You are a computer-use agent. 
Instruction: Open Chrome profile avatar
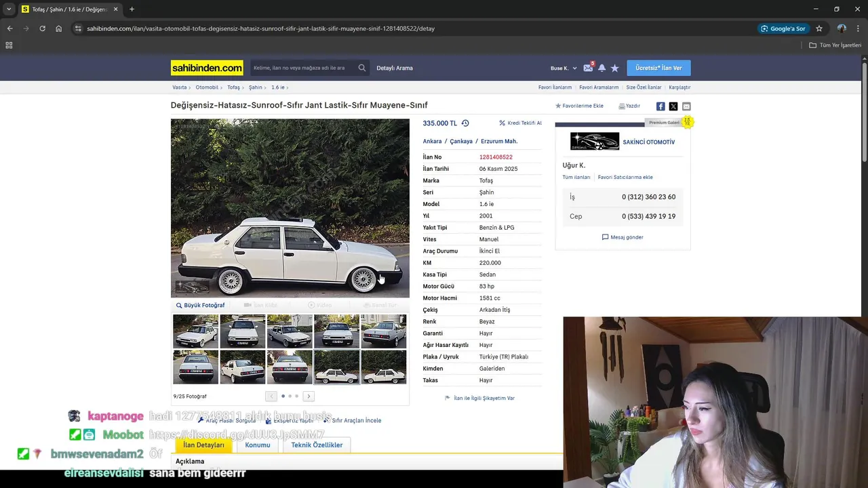click(x=842, y=28)
